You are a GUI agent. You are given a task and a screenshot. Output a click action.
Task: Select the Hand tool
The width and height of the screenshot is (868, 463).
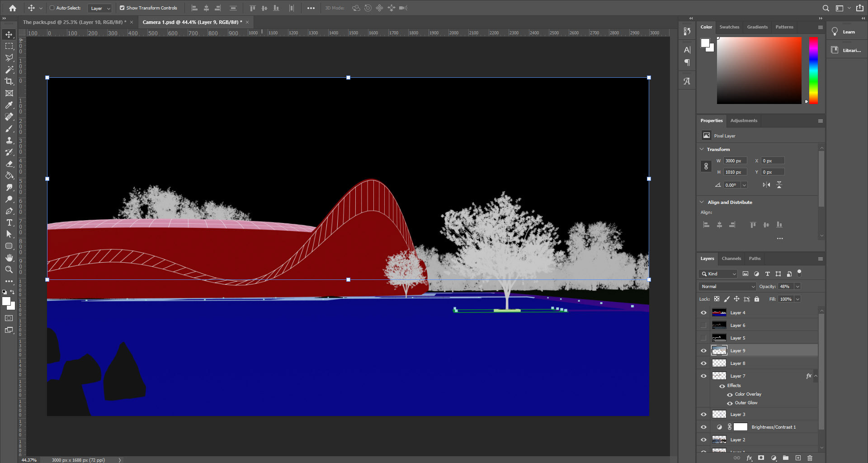9,258
